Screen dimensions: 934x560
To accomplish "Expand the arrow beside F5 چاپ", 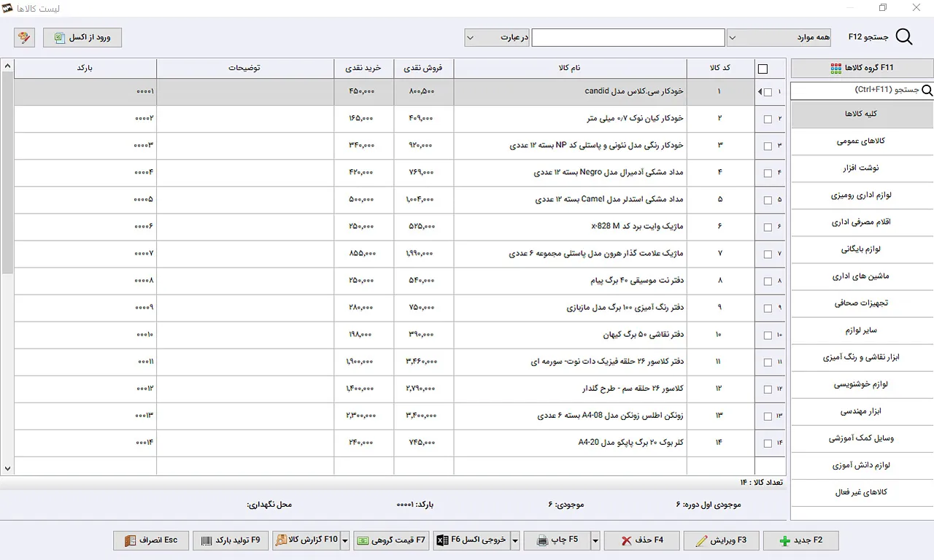I will coord(595,541).
